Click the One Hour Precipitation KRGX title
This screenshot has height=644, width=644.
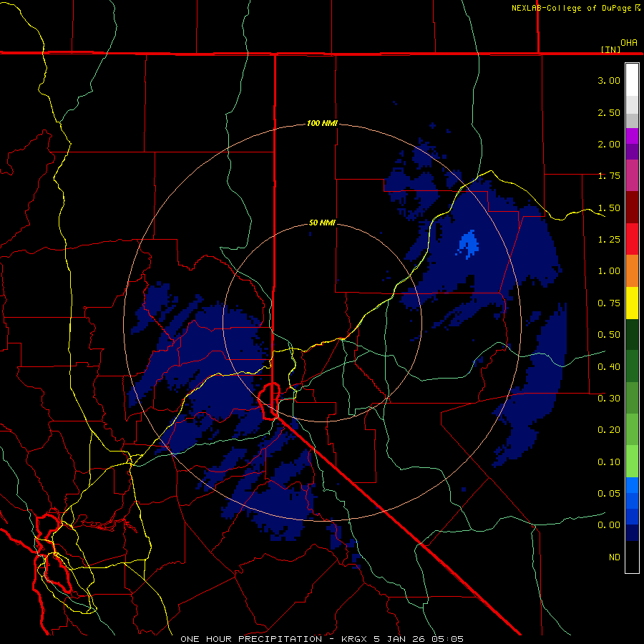coord(322,639)
